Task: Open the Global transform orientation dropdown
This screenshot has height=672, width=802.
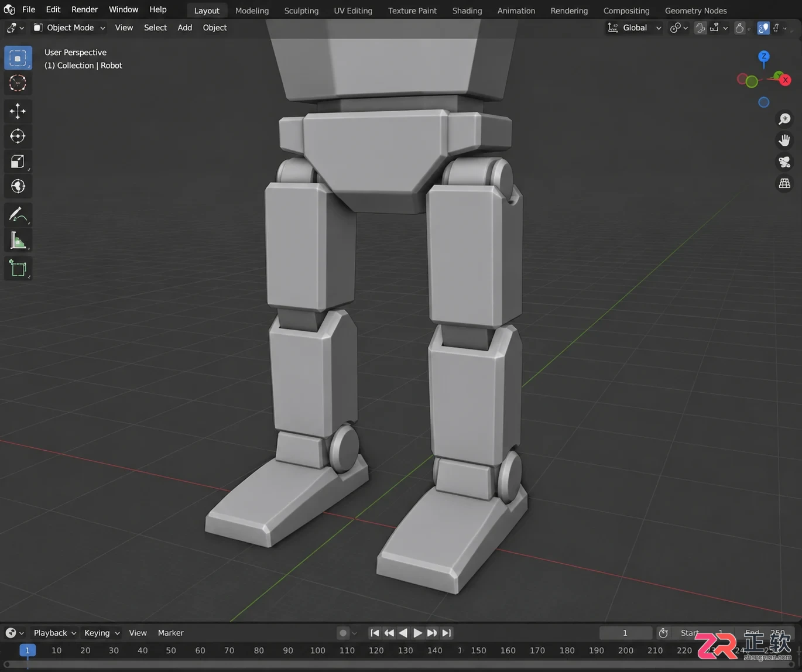Action: 635,28
